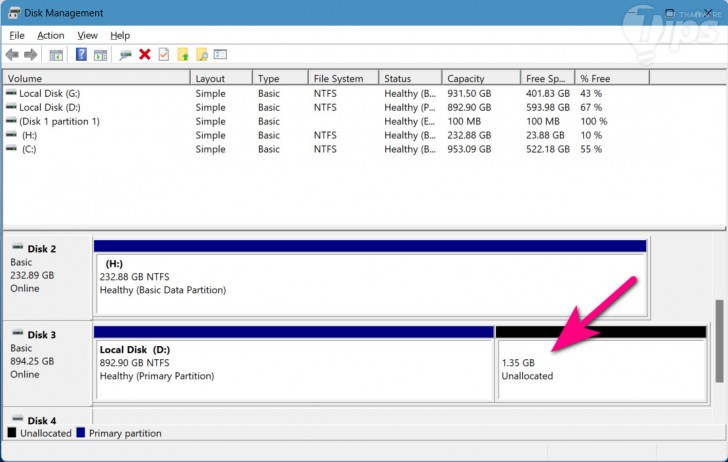The height and width of the screenshot is (462, 728).
Task: Click the 401.83 GB free space cell
Action: (x=548, y=93)
